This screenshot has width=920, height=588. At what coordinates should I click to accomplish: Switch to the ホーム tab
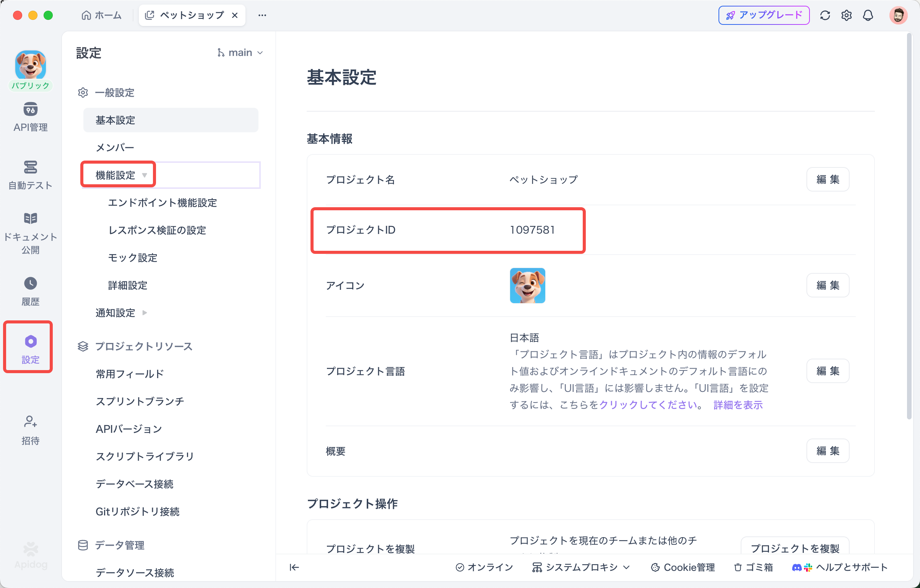click(x=102, y=15)
